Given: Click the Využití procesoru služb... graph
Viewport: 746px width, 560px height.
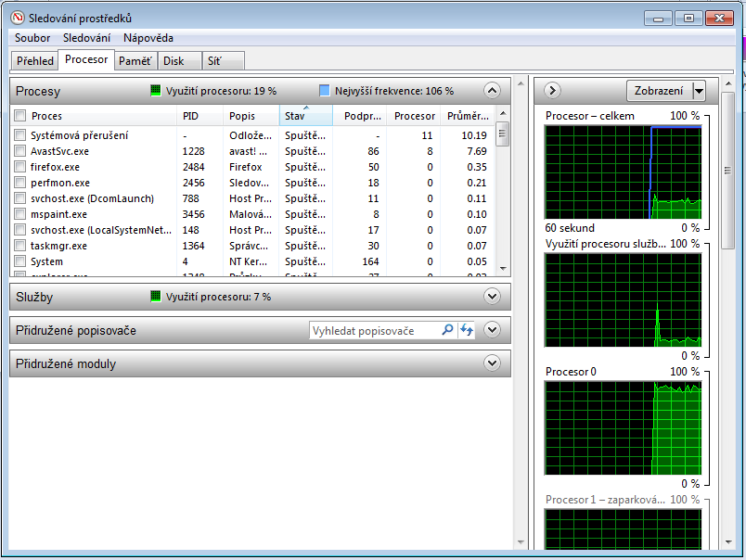Looking at the screenshot, I should click(x=623, y=300).
